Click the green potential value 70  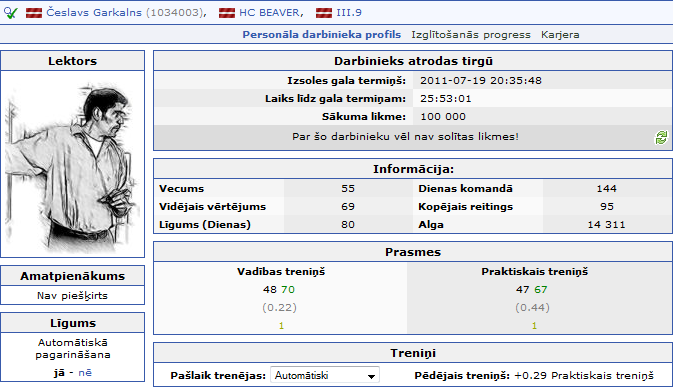coord(288,290)
